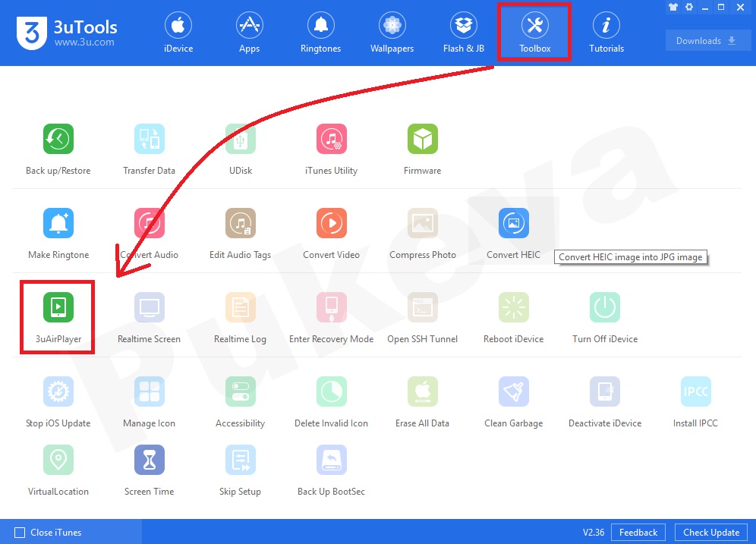Switch to the Apps tab
Viewport: 756px width, 544px height.
tap(249, 33)
